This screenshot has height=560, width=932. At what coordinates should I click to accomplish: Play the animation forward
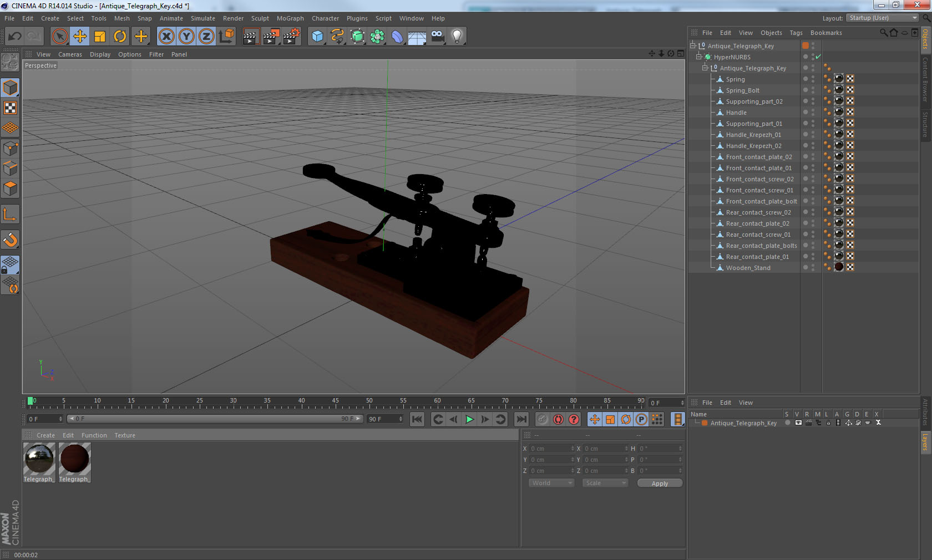469,419
